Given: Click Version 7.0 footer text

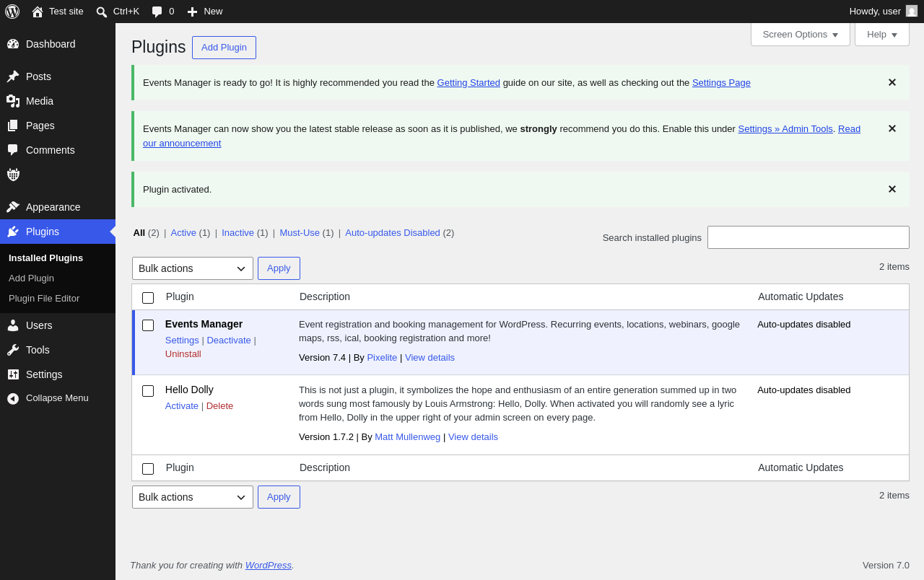Looking at the screenshot, I should pos(886,566).
